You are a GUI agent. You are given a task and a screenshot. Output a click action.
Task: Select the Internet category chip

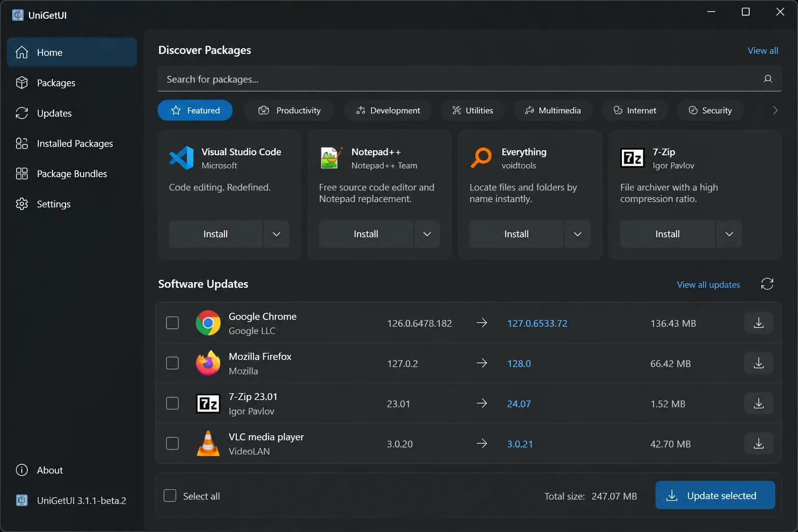click(635, 110)
